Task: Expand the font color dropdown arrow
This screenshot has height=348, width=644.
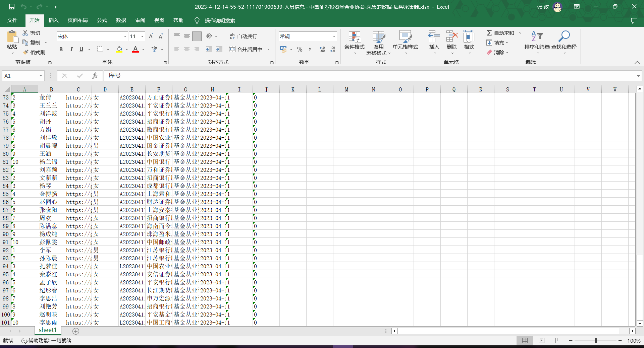Action: [143, 49]
